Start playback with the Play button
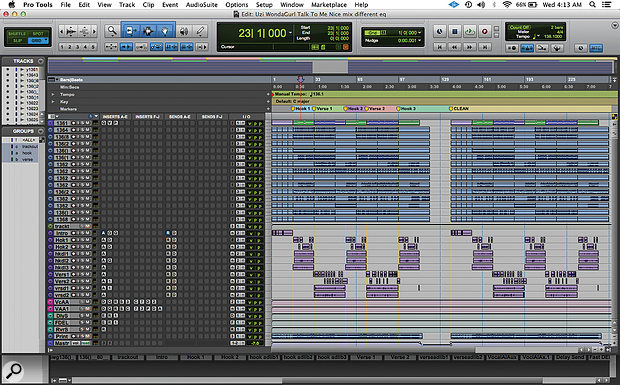Image resolution: width=620 pixels, height=385 pixels. tap(470, 31)
